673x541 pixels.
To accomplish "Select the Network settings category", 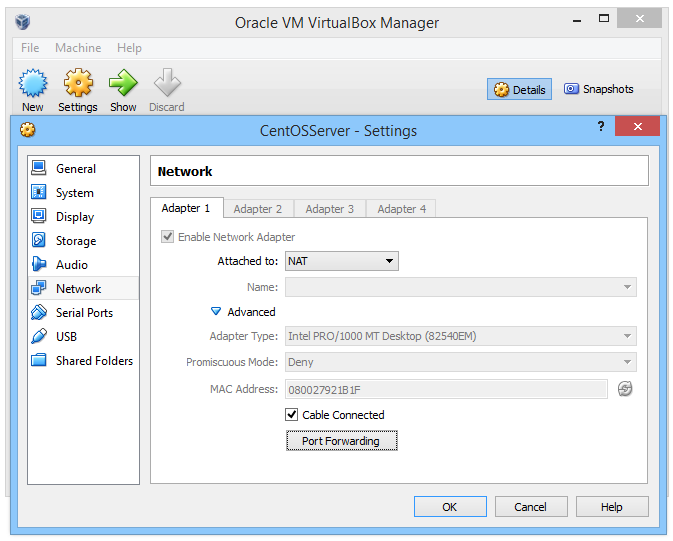I will [x=84, y=289].
